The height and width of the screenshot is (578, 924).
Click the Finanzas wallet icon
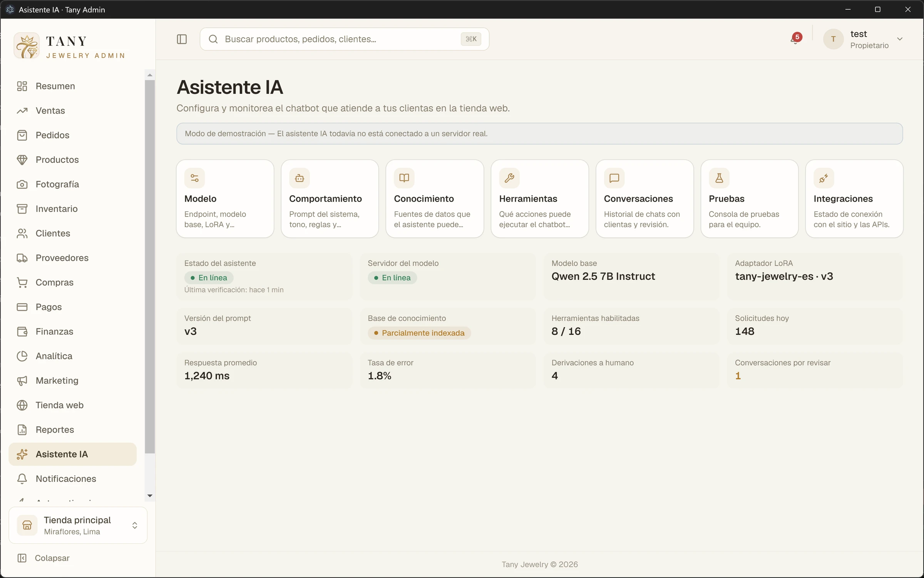coord(22,331)
